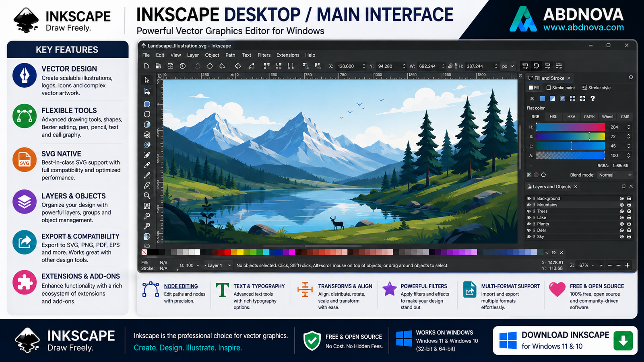This screenshot has height=362, width=644.
Task: Toggle visibility of the Deer layer
Action: click(x=529, y=230)
